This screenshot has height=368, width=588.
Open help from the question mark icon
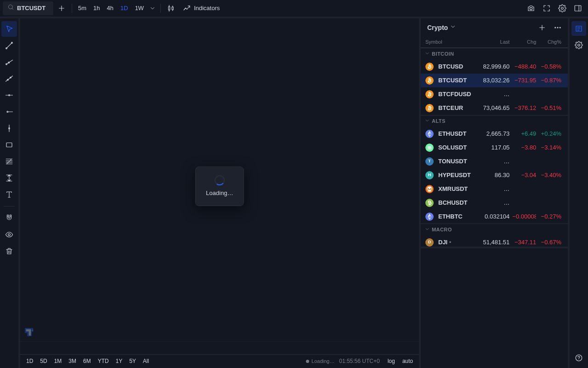coord(579,358)
